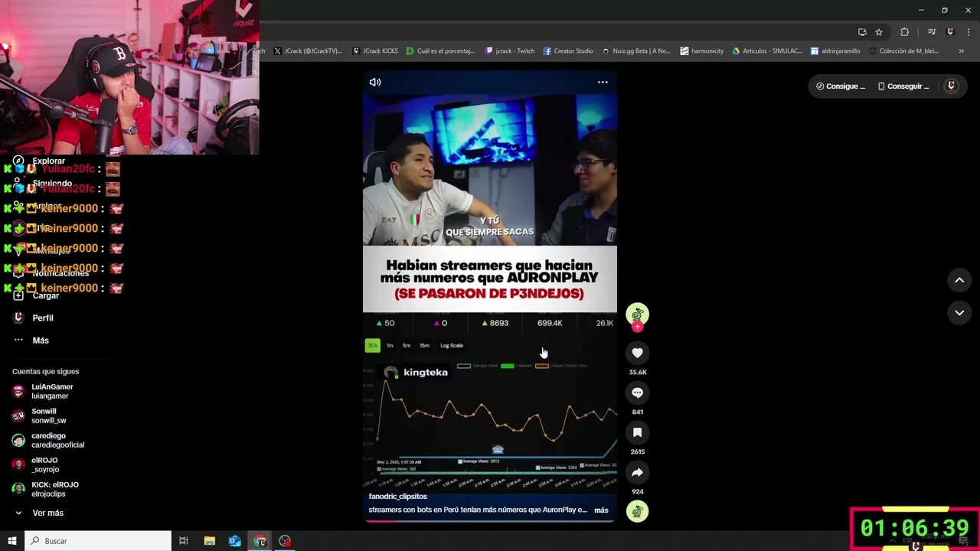Image resolution: width=980 pixels, height=551 pixels.
Task: Open Chrome extensions puzzle icon
Action: [905, 31]
